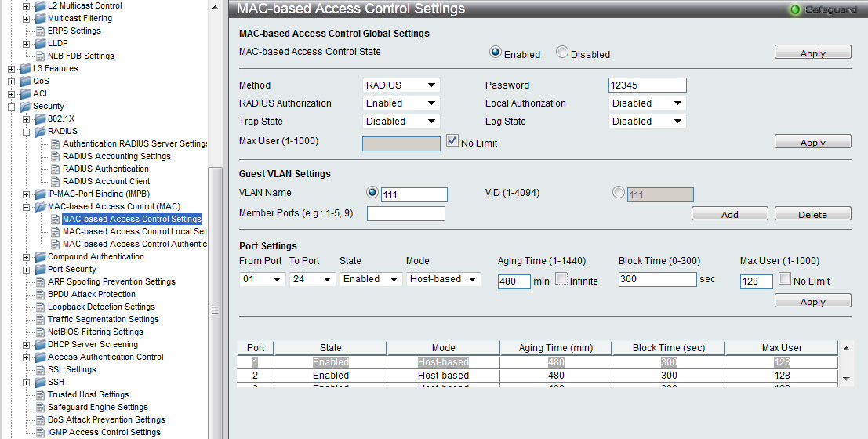Open Trusted Host Settings page
Screen dimensions: 868x439
pos(88,394)
